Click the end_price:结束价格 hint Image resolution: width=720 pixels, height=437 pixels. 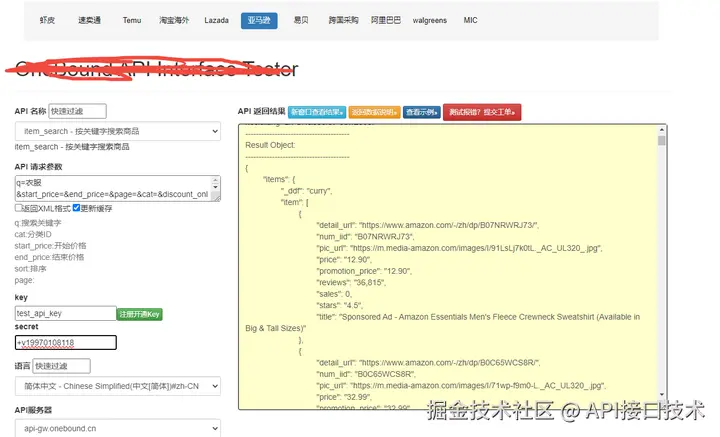pos(49,258)
